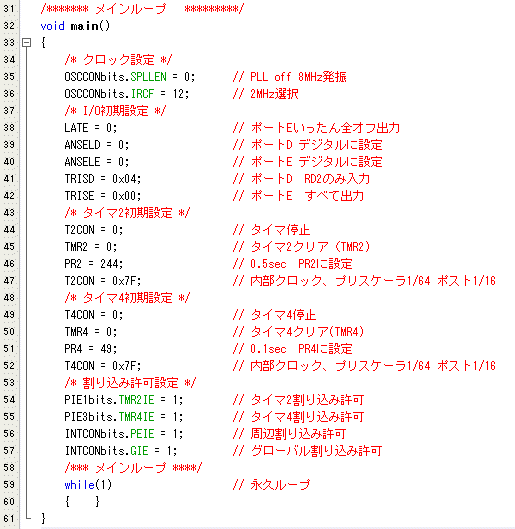Screen dimensions: 515x529
Task: Click 'T4CON = 0x7F;' statement
Action: click(103, 366)
